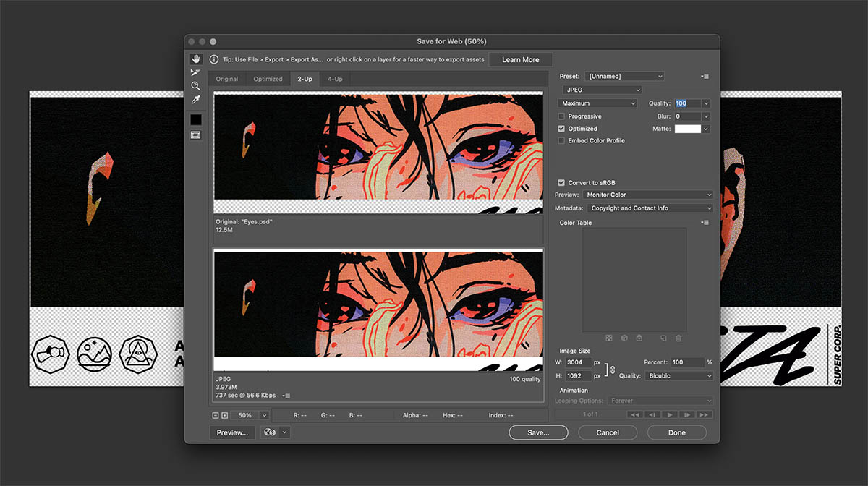The image size is (868, 486).
Task: Select the Zoom tool magnifier
Action: (x=195, y=86)
